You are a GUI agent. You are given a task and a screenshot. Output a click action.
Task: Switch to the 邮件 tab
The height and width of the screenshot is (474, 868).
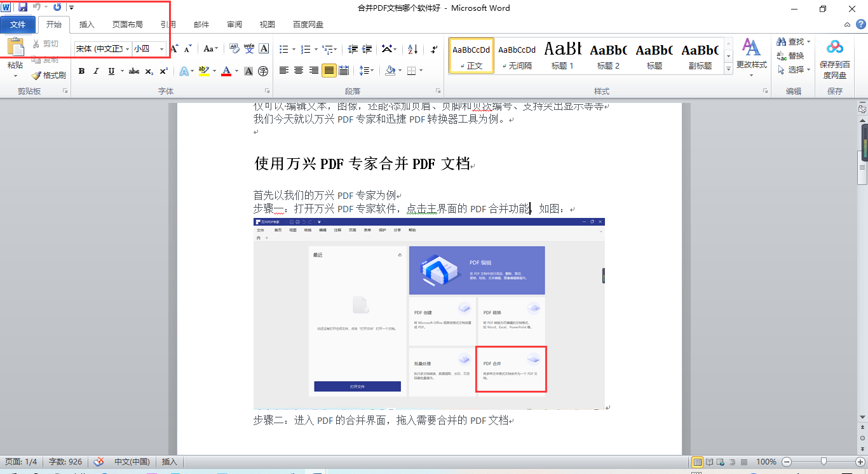pos(201,25)
